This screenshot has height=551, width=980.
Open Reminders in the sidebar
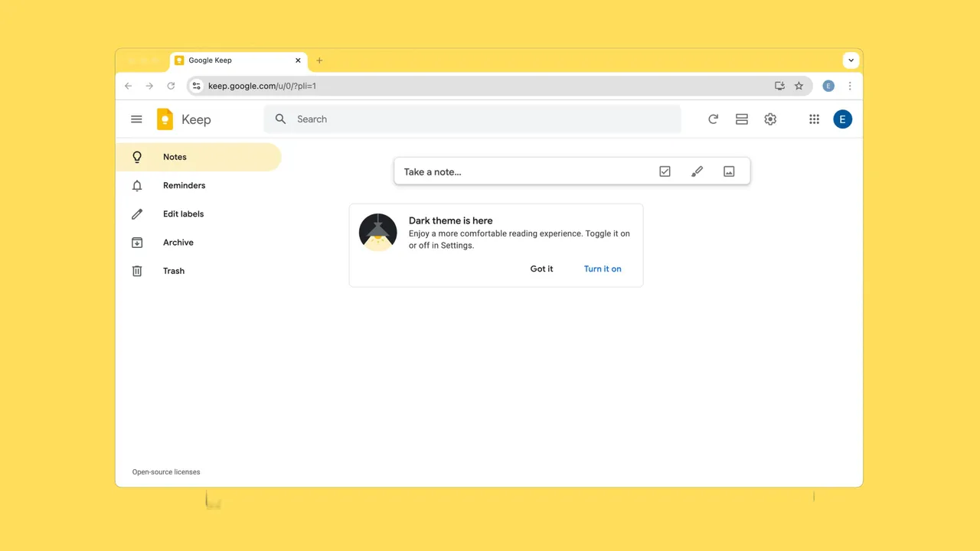184,186
